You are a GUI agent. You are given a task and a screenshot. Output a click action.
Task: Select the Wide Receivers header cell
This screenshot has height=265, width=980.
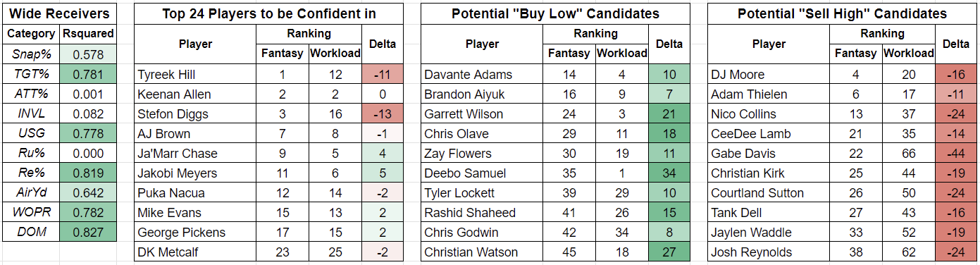61,13
